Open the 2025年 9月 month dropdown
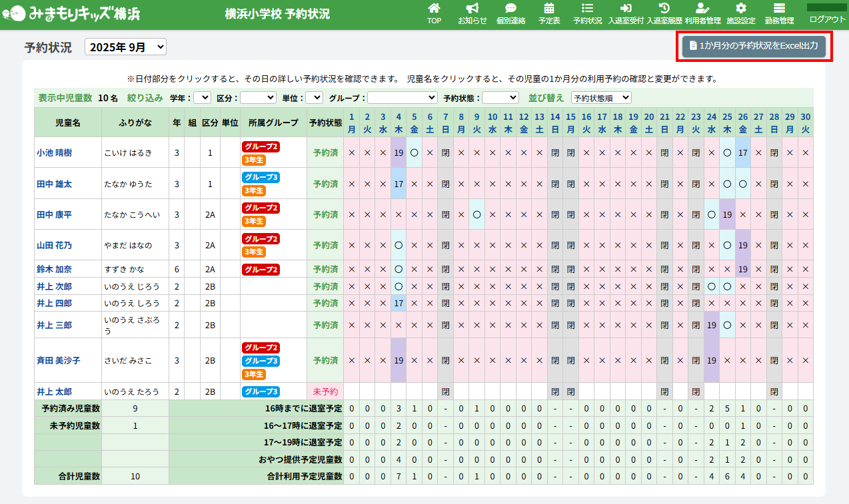The height and width of the screenshot is (504, 849). tap(125, 47)
